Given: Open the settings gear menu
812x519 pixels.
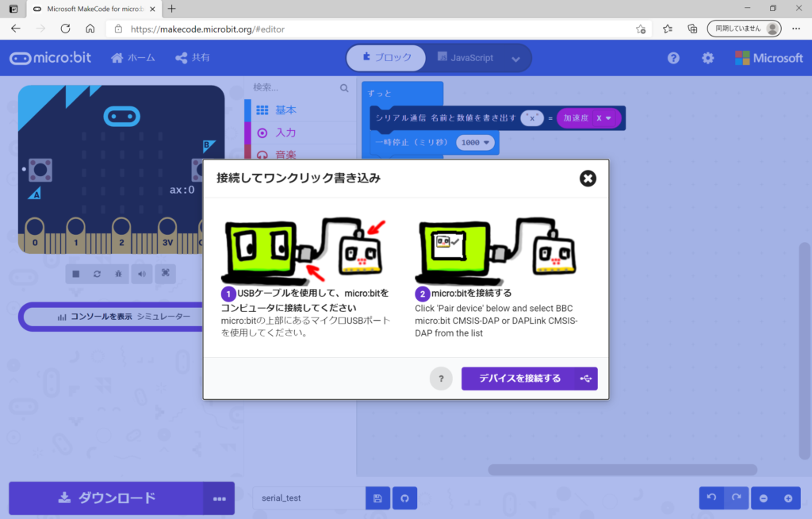Looking at the screenshot, I should click(707, 58).
